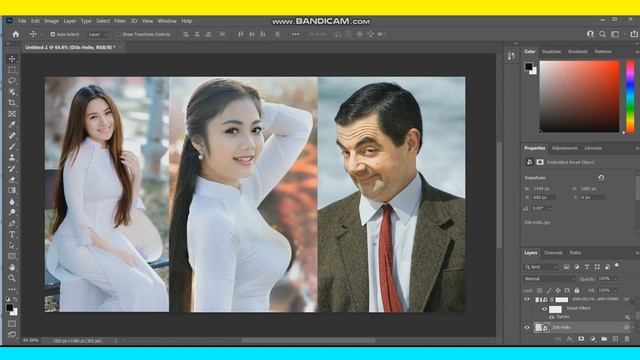Open the Auto-Select Layer dropdown

click(x=97, y=34)
